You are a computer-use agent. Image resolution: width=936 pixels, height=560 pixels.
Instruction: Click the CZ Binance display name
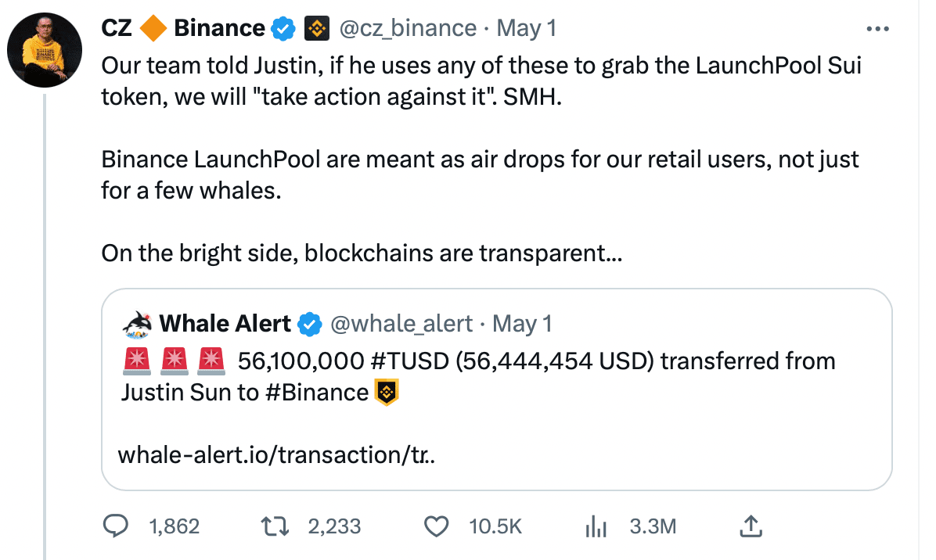(x=183, y=29)
